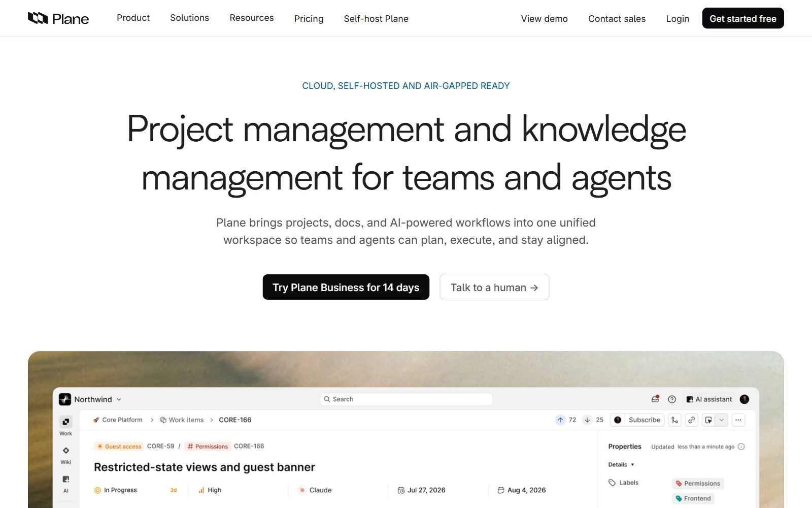Open the Product menu
The height and width of the screenshot is (508, 812).
click(133, 18)
